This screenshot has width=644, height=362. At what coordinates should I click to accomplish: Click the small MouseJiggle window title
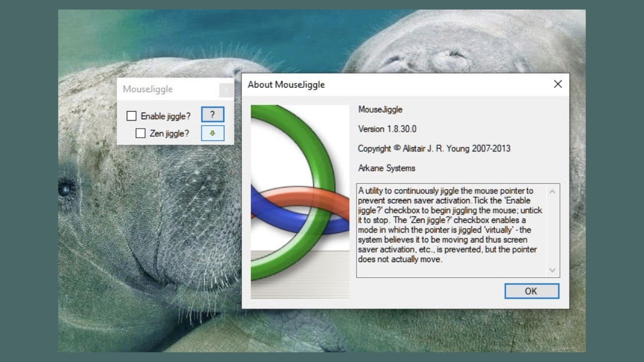148,89
